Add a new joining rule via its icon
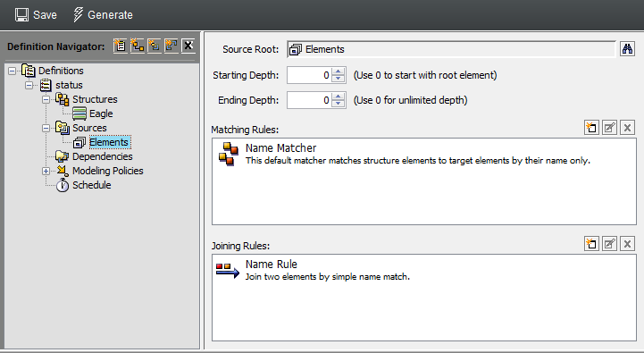644x353 pixels. tap(591, 244)
